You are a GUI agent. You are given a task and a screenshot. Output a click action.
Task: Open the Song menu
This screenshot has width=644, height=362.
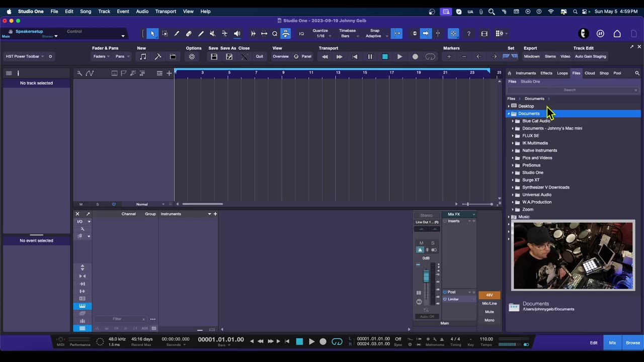pyautogui.click(x=86, y=11)
